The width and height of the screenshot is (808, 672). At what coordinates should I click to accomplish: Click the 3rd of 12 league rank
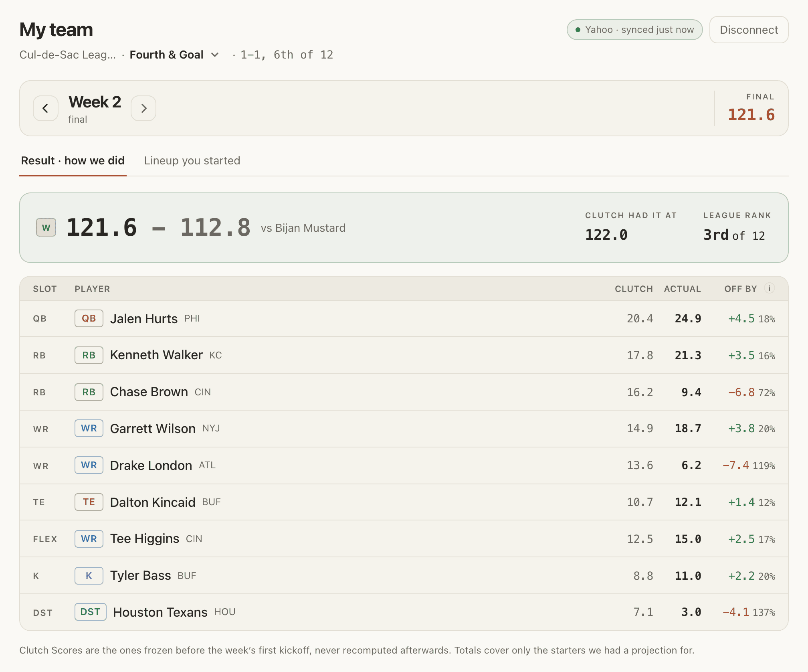point(734,235)
